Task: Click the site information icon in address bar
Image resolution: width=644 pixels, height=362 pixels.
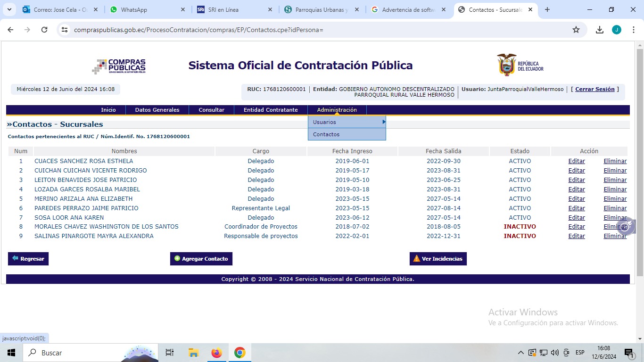Action: pos(65,30)
